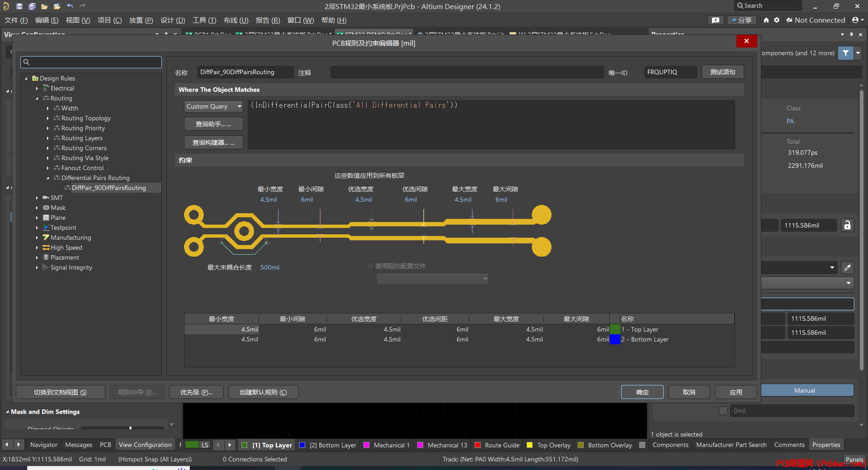Open the 查询构建器 query builder
This screenshot has width=868, height=470.
pos(213,142)
